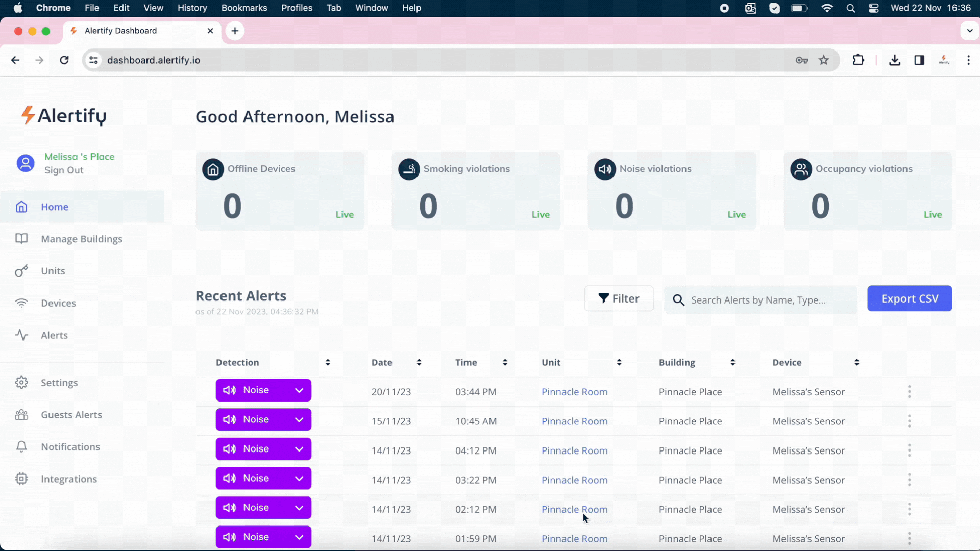Click the Chrome extensions puzzle icon

point(858,60)
